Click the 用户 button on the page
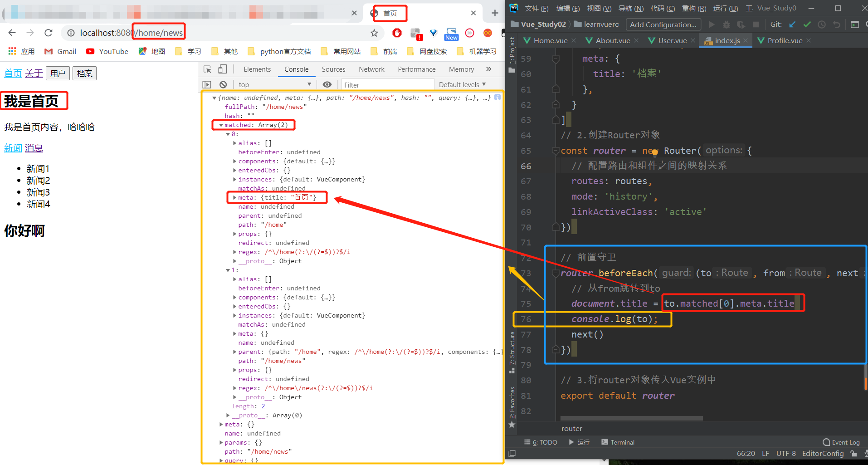 point(58,73)
